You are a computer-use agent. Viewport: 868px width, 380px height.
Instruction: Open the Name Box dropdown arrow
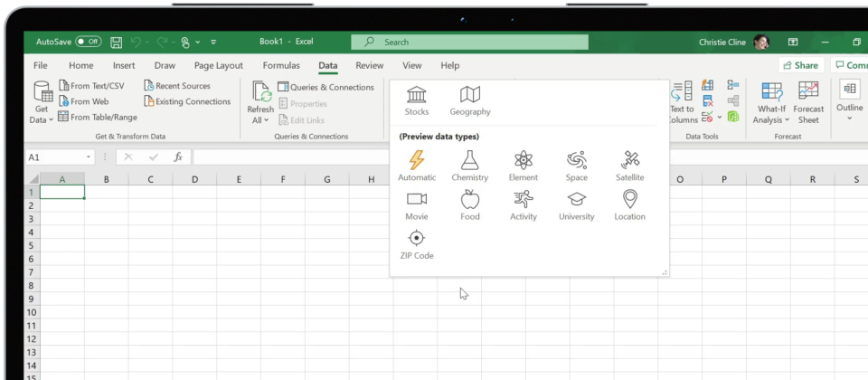[89, 157]
